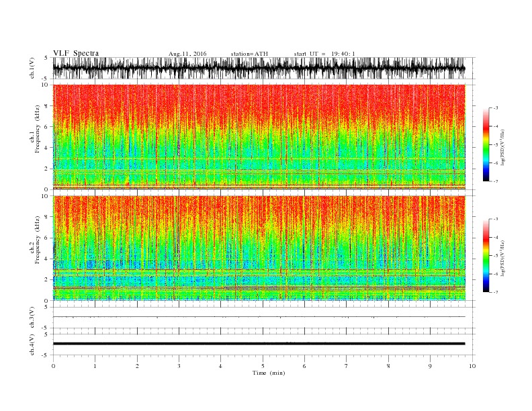Click the "-7" tick on ch.2 color bar

click(x=495, y=292)
